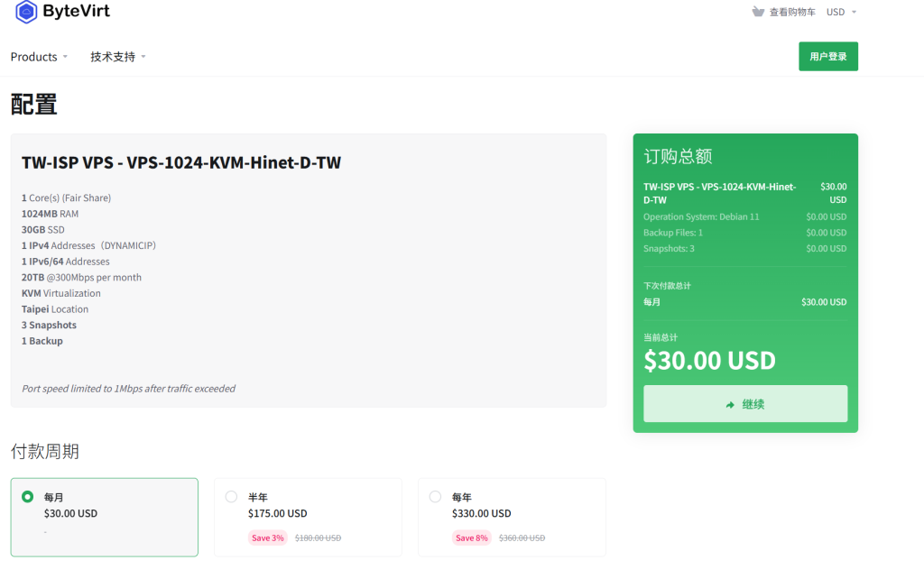Image resolution: width=924 pixels, height=588 pixels.
Task: Click the caret arrow next to 技术支持
Action: (x=143, y=57)
